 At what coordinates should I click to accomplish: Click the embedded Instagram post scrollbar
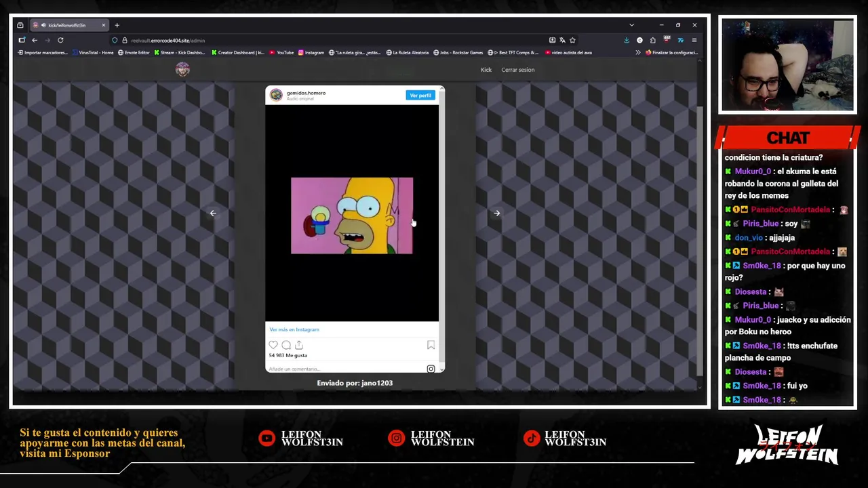(x=442, y=228)
